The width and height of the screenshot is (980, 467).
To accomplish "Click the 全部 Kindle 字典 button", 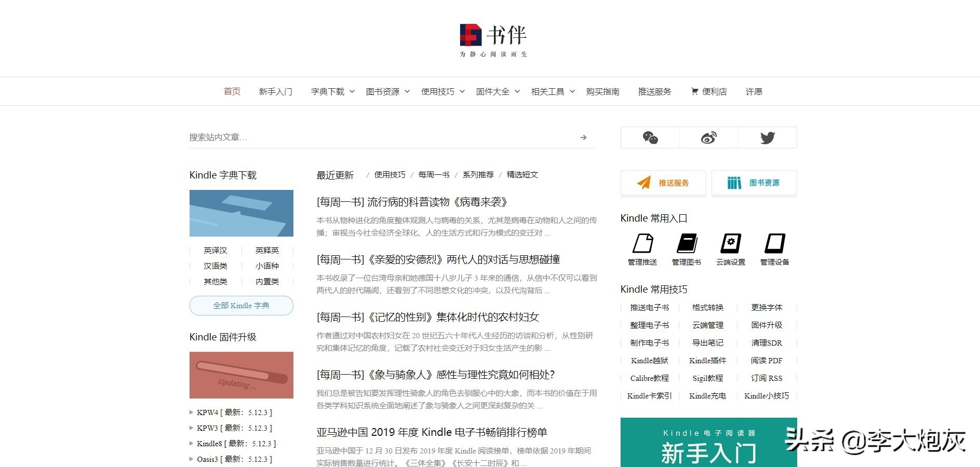I will [241, 306].
